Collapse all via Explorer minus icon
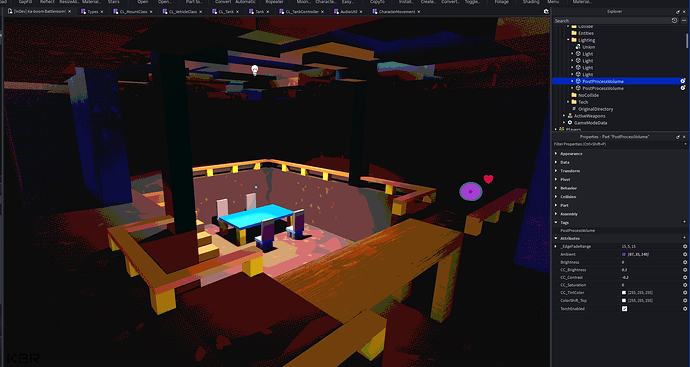This screenshot has width=690, height=367. click(x=684, y=20)
